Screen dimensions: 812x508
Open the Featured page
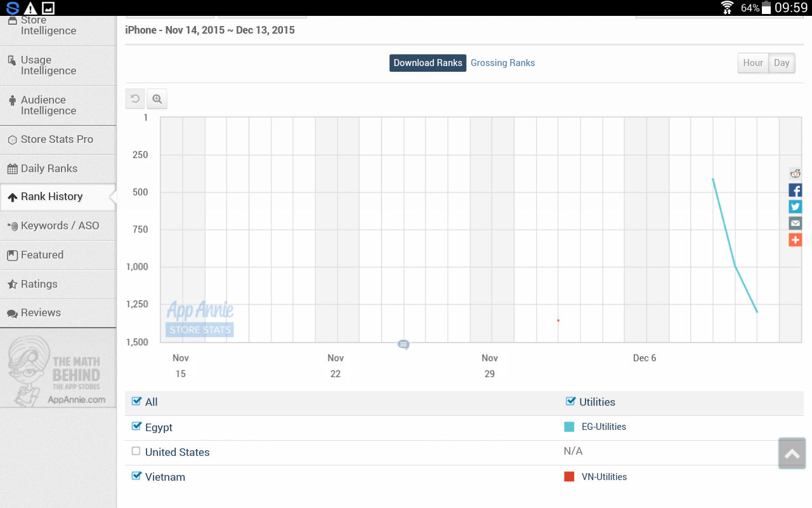pyautogui.click(x=58, y=255)
